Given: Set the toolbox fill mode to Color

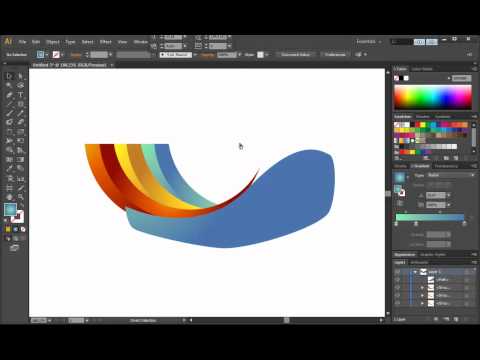Looking at the screenshot, I should [8, 229].
